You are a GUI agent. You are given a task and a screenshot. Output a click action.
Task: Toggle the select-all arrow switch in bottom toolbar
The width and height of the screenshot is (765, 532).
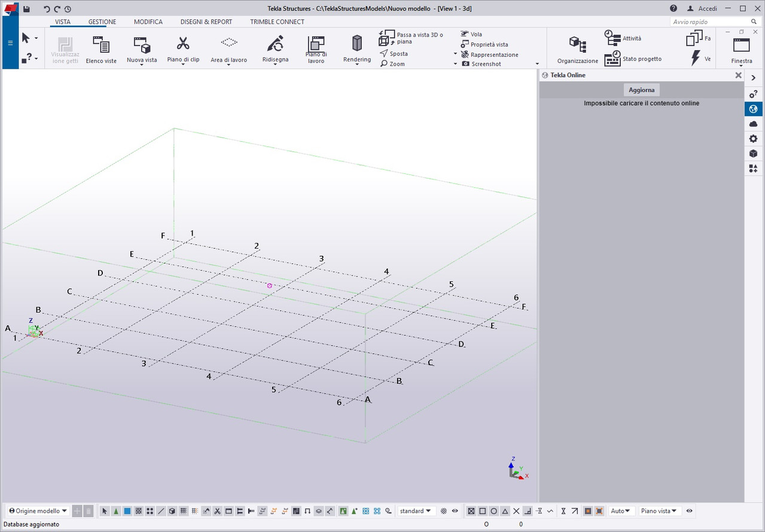[x=105, y=511]
